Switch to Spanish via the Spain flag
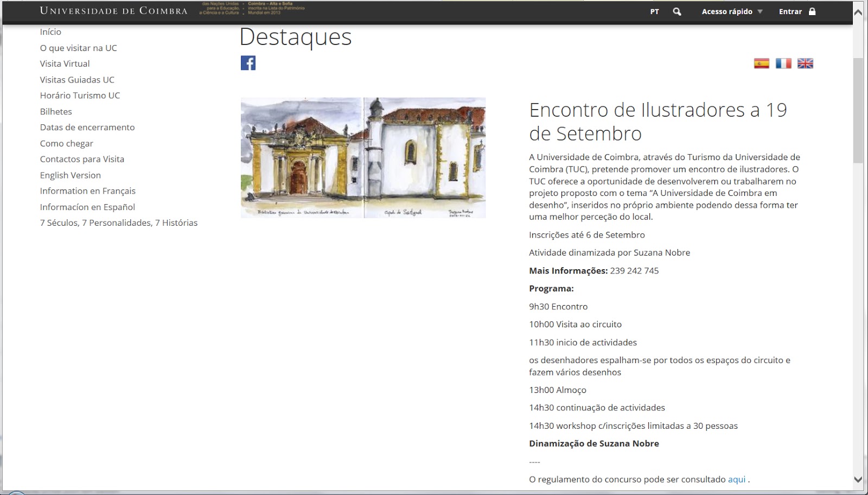 762,64
